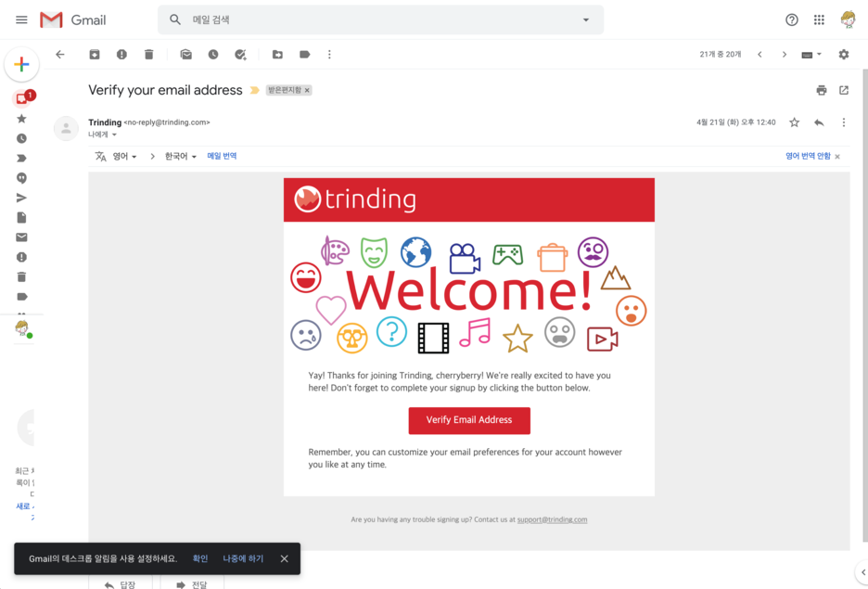Toggle the importance marker next to subject

click(x=255, y=90)
